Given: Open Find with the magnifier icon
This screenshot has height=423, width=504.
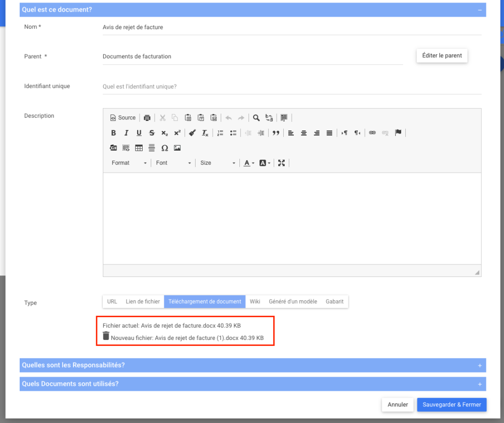Looking at the screenshot, I should coord(256,117).
